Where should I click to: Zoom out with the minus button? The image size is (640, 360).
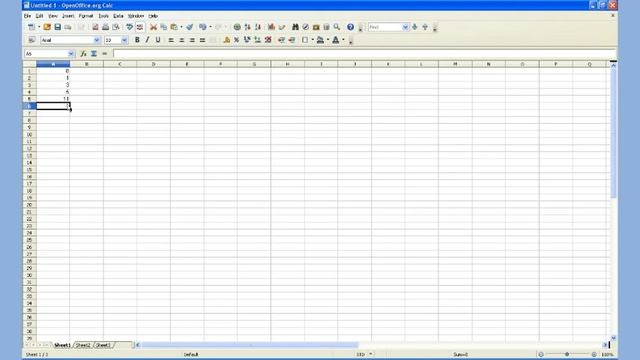click(x=541, y=355)
